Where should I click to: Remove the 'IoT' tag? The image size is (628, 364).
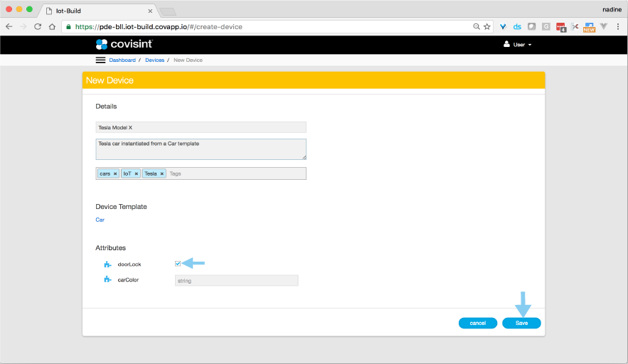click(137, 173)
